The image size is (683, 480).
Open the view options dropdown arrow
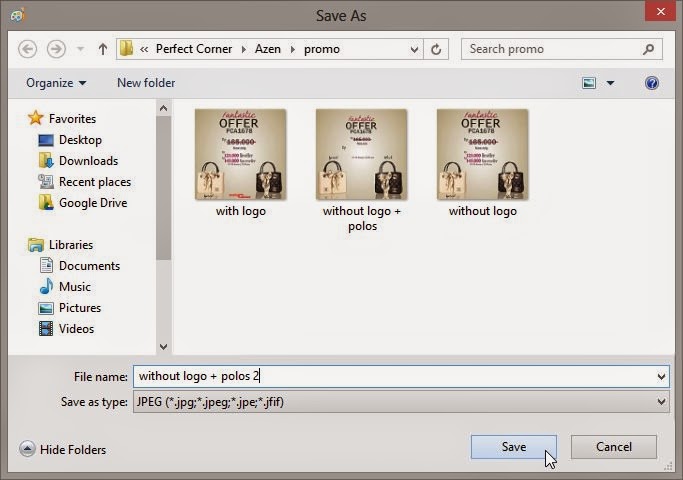610,83
